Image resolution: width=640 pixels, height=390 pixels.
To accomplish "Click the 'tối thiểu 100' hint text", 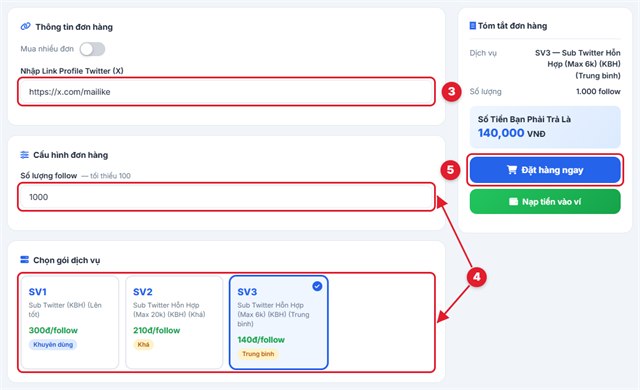I will 110,176.
